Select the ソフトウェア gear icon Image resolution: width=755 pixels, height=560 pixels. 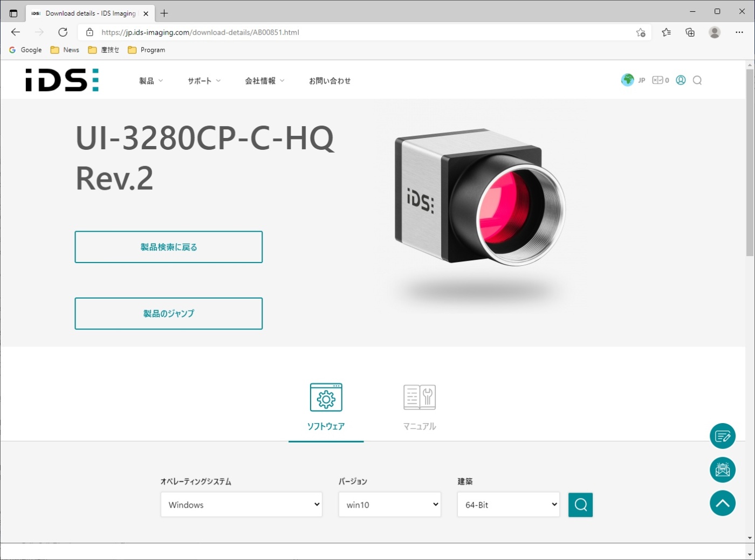326,397
